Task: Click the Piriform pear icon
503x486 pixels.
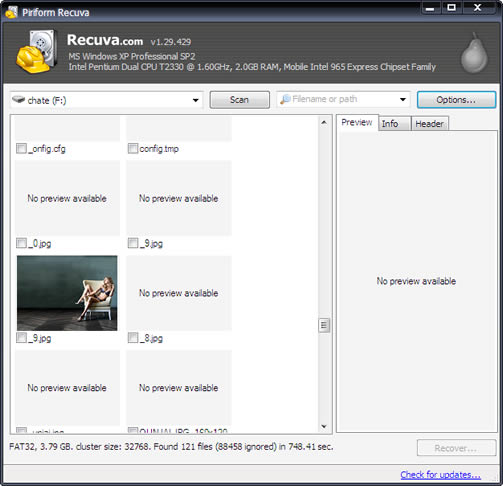Action: 474,52
